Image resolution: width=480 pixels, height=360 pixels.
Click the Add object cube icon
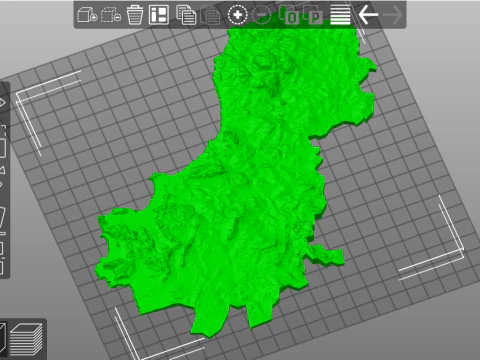[87, 15]
